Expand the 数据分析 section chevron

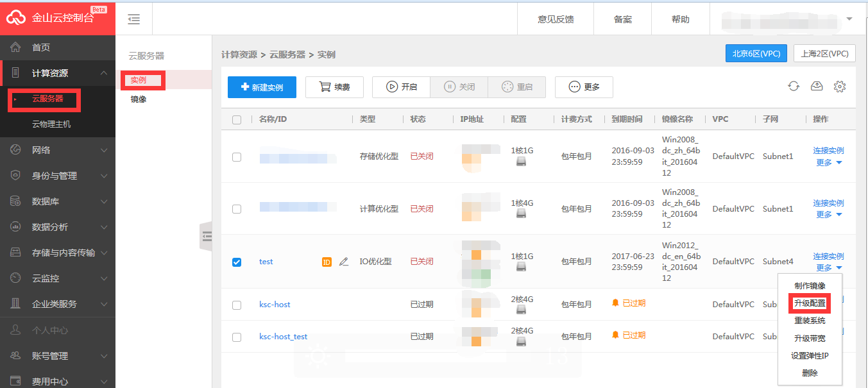[104, 227]
